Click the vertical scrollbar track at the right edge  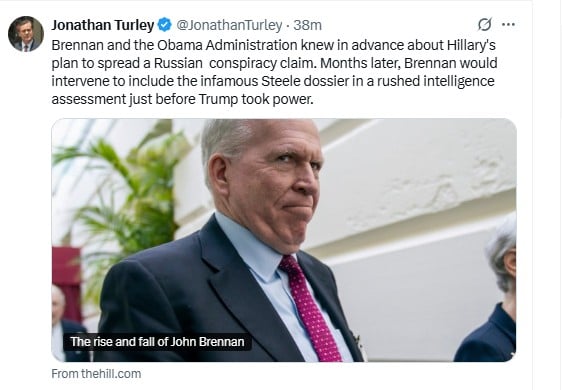point(547,195)
